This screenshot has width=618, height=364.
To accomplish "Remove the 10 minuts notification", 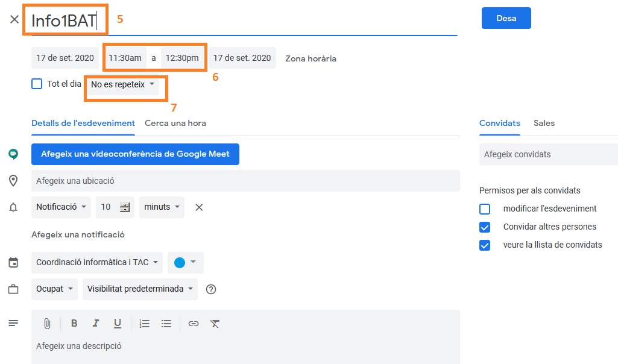I will click(199, 207).
